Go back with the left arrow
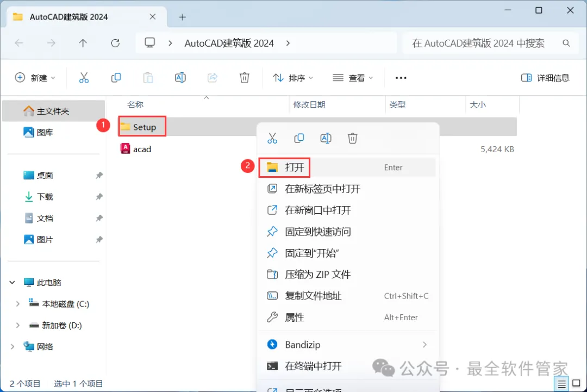This screenshot has height=392, width=587. (18, 43)
